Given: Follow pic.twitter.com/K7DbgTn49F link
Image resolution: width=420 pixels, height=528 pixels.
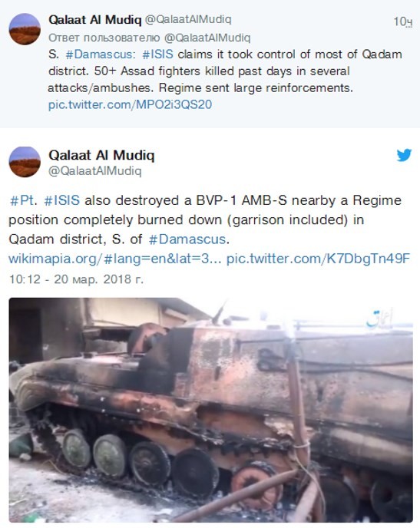Looking at the screenshot, I should [x=319, y=259].
